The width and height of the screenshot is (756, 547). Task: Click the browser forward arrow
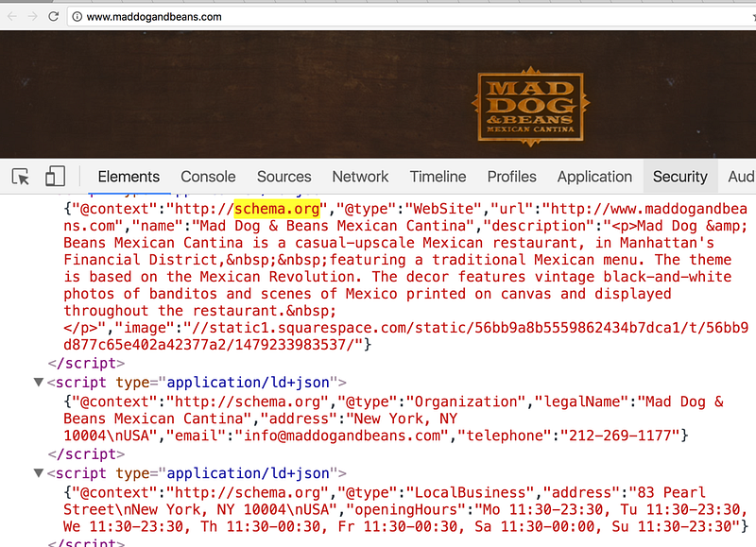(x=32, y=16)
